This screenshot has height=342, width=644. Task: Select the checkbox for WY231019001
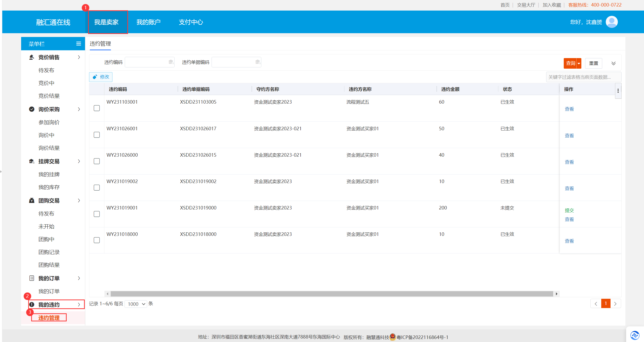(x=97, y=214)
